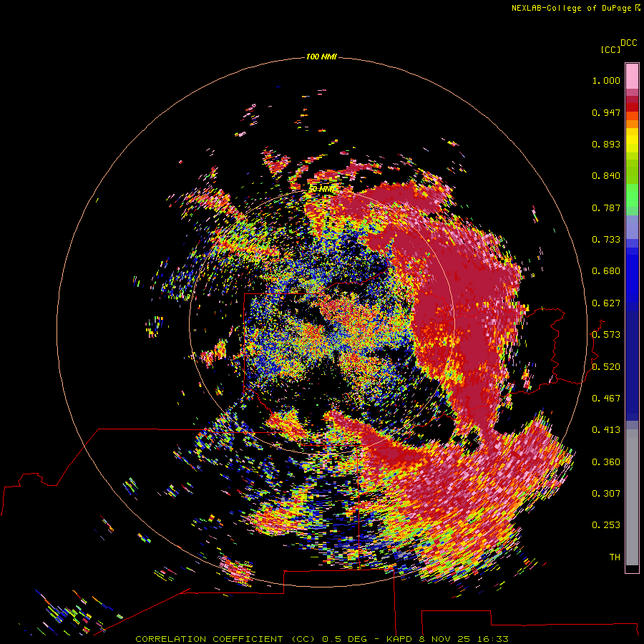
Task: Pick the gray band beside 0.307
Action: [x=632, y=499]
